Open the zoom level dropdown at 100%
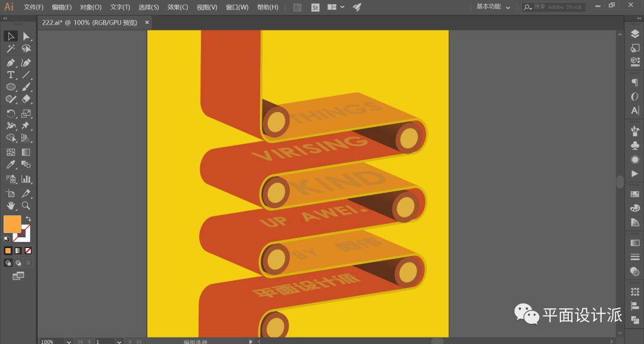Viewport: 644px width, 344px height. (x=69, y=342)
